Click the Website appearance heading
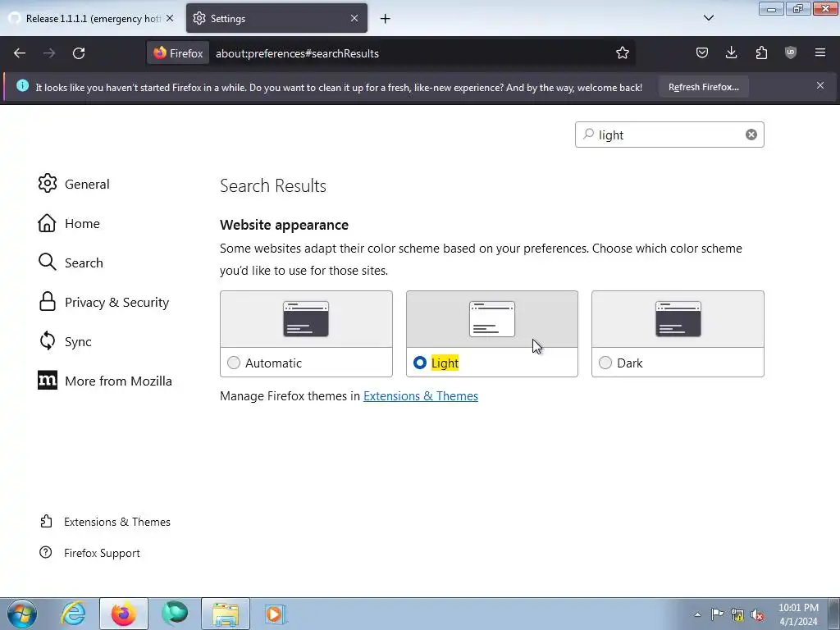 [x=284, y=225]
